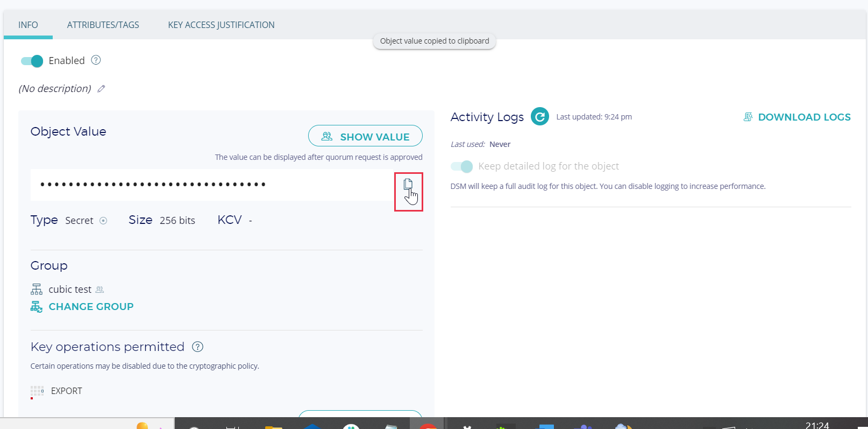
Task: Copy the object value to clipboard
Action: (408, 185)
